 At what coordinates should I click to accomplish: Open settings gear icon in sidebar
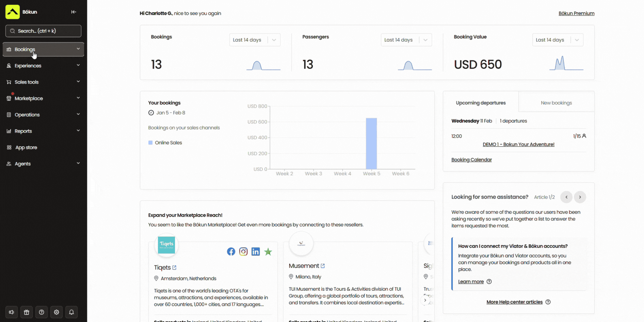[57, 312]
